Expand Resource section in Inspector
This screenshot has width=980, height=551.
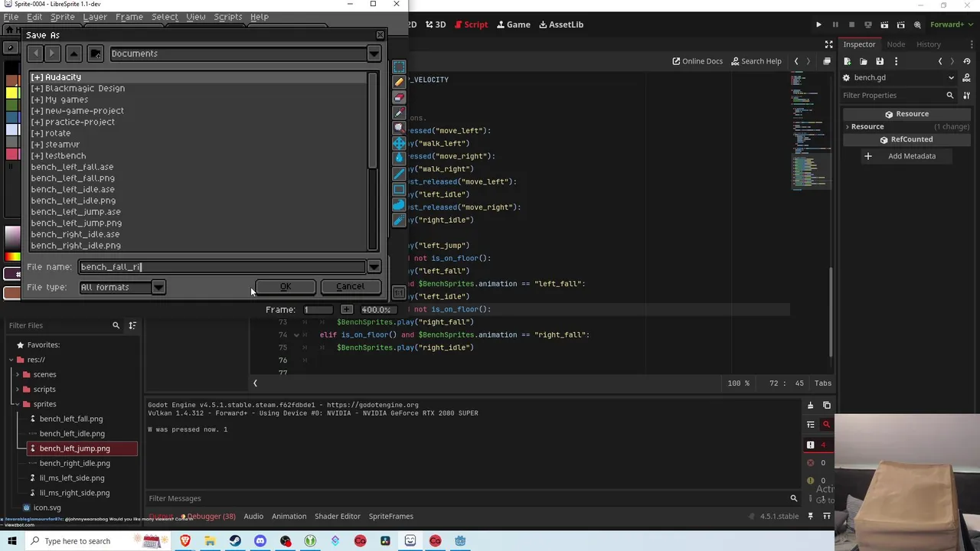[847, 126]
